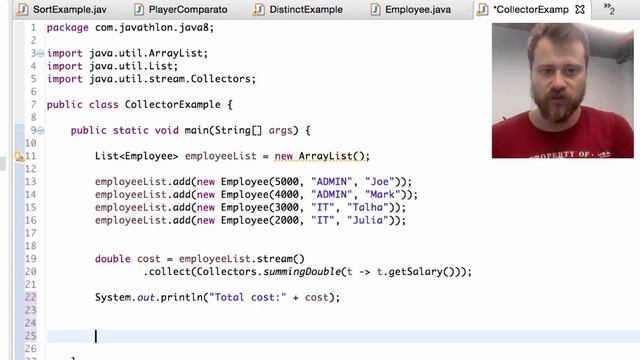Click line number 22 in the gutter
This screenshot has height=360, width=640.
point(30,297)
